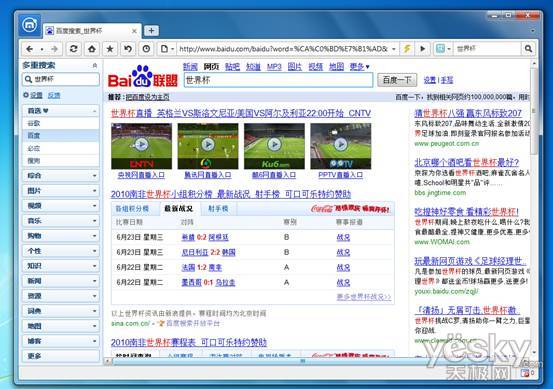Open the 更多 sidebar button
This screenshot has width=553, height=389.
tap(61, 356)
